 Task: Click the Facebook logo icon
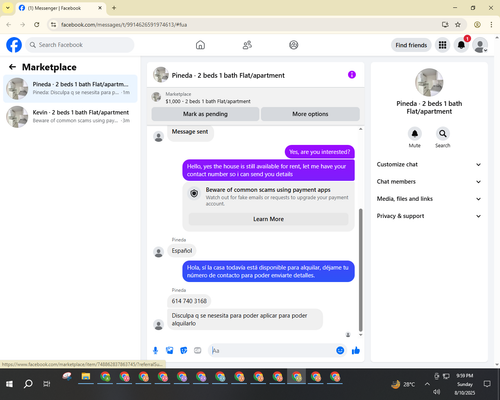14,45
